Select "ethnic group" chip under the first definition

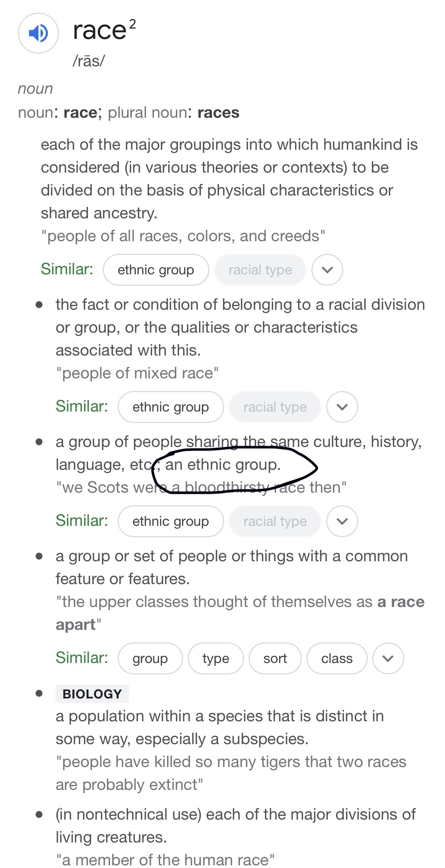point(156,270)
